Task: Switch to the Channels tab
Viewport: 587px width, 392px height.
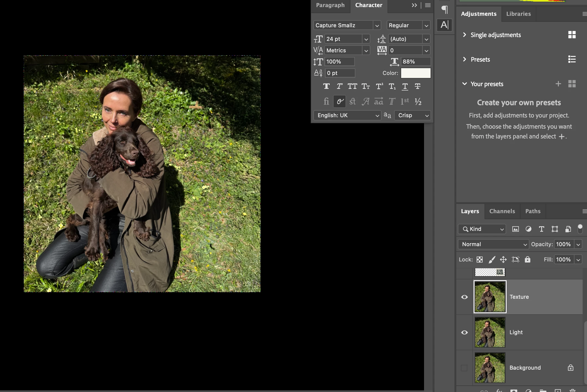Action: click(502, 211)
